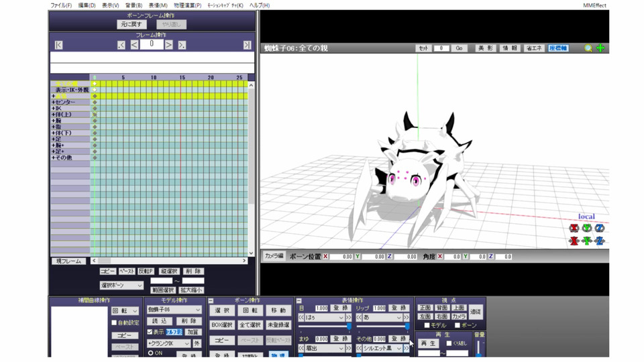The width and height of the screenshot is (644, 362).
Task: Step forward one frame with > button
Action: pos(169,45)
